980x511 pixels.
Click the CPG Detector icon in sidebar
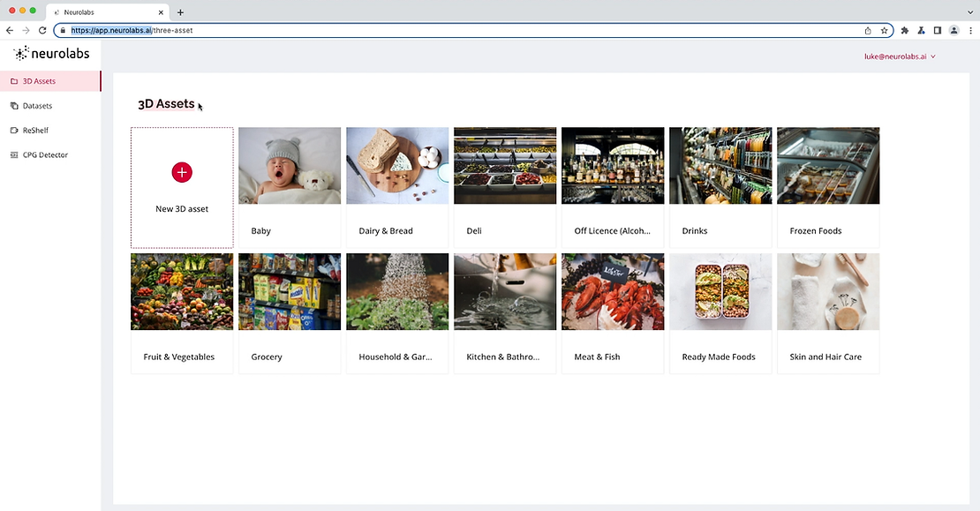(x=14, y=155)
